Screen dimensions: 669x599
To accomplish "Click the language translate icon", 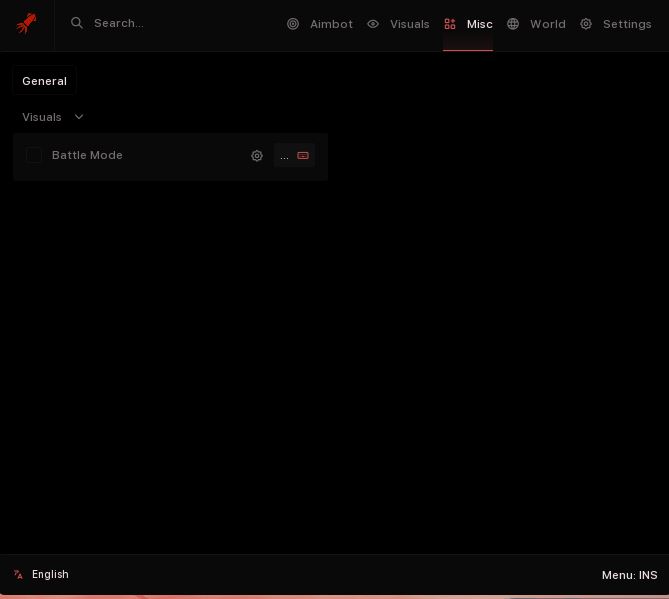I will 18,575.
